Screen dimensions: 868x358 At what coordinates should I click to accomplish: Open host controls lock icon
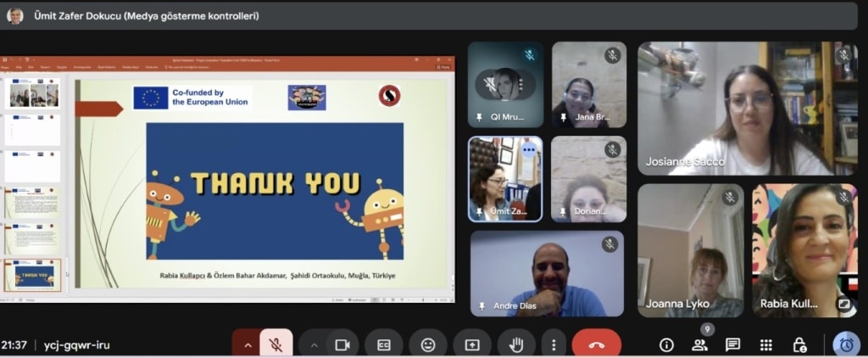tap(799, 344)
